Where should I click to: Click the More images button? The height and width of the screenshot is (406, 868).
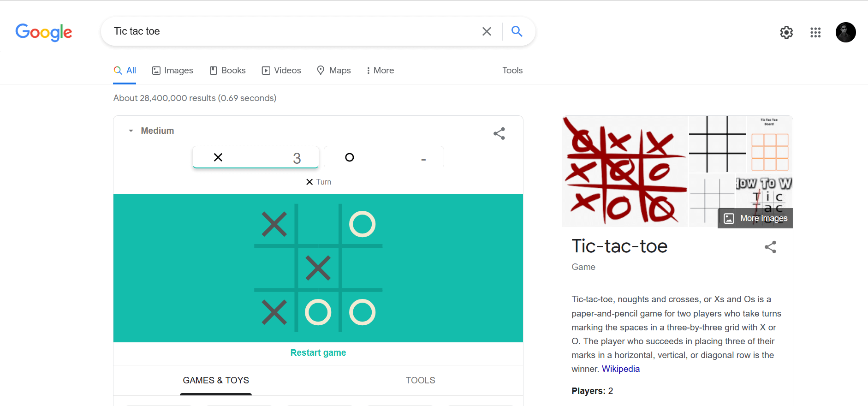click(x=755, y=218)
